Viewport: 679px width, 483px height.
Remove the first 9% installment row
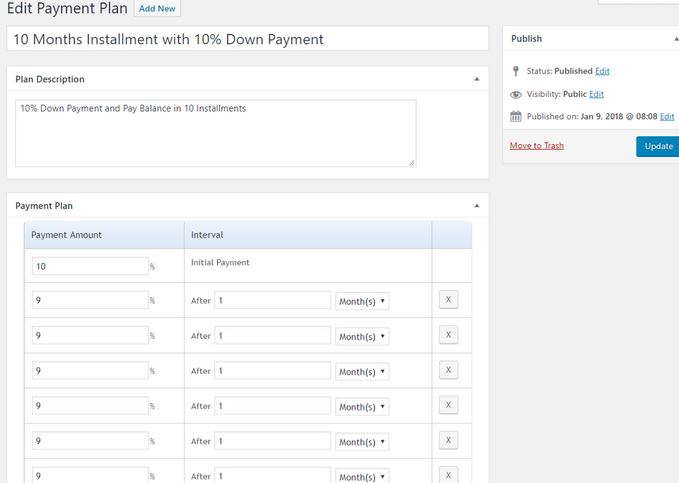click(x=449, y=300)
